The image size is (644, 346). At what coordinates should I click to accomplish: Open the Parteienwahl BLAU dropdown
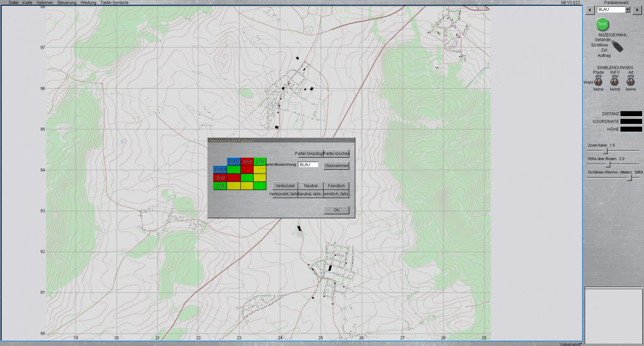tap(627, 10)
